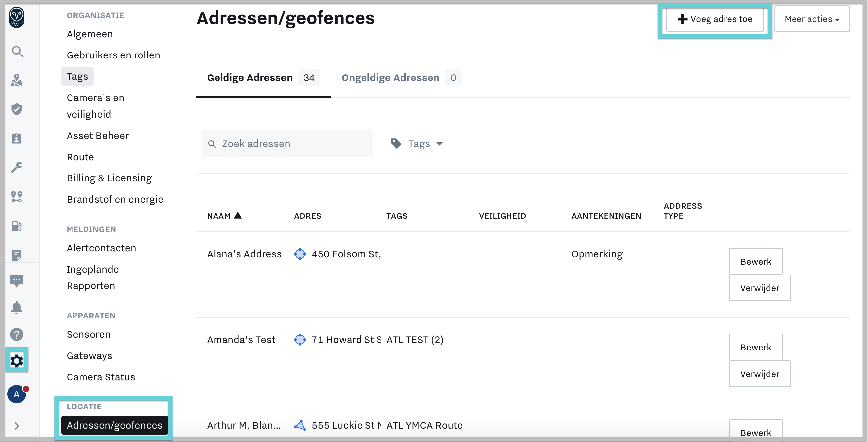Click the Zoek adressen search field
868x442 pixels.
[287, 144]
